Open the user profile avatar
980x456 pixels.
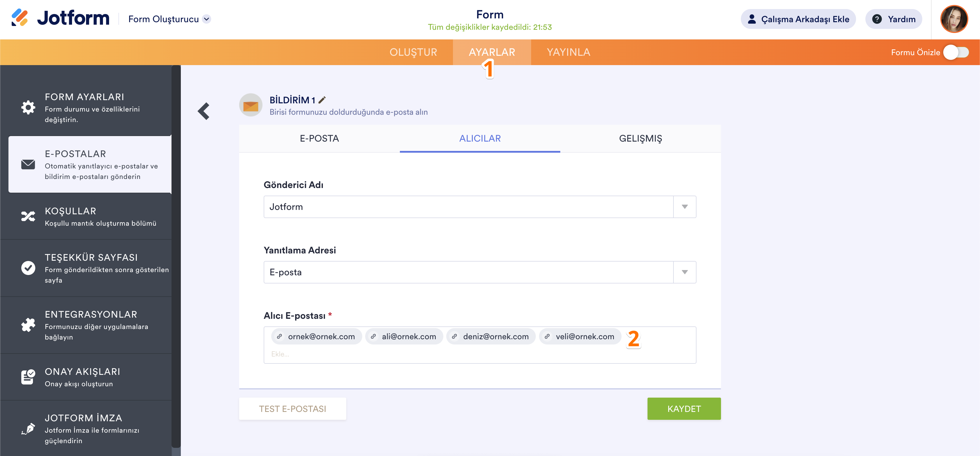[x=954, y=19]
